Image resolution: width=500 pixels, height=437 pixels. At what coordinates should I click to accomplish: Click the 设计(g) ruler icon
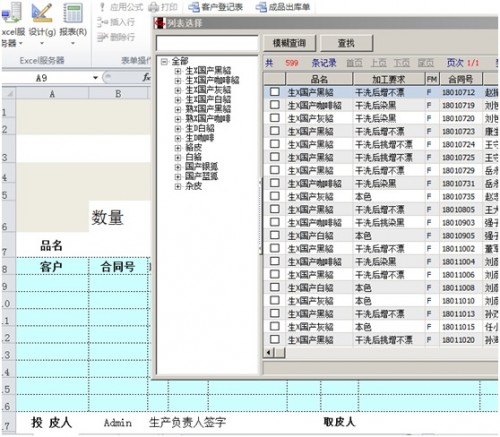(42, 13)
